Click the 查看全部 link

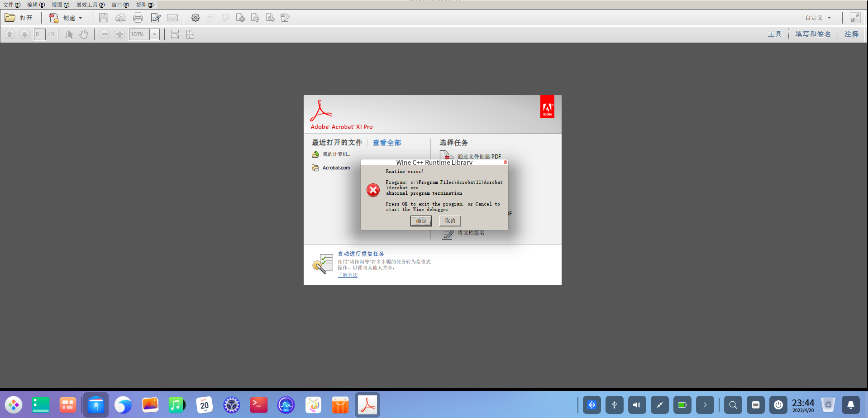[x=386, y=142]
